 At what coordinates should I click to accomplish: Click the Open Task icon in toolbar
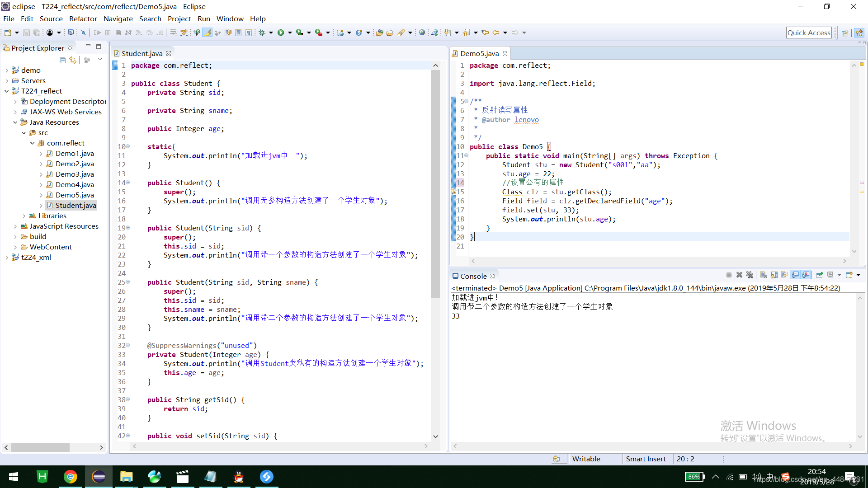[390, 33]
